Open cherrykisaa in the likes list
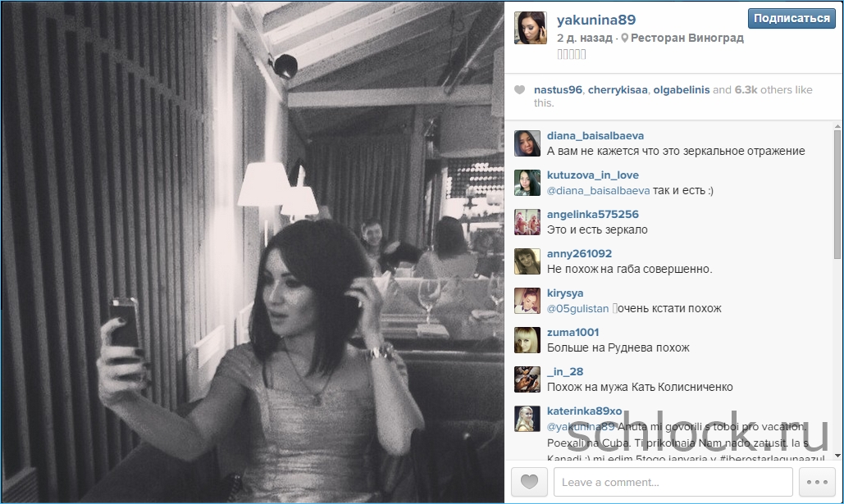844x504 pixels. tap(618, 90)
